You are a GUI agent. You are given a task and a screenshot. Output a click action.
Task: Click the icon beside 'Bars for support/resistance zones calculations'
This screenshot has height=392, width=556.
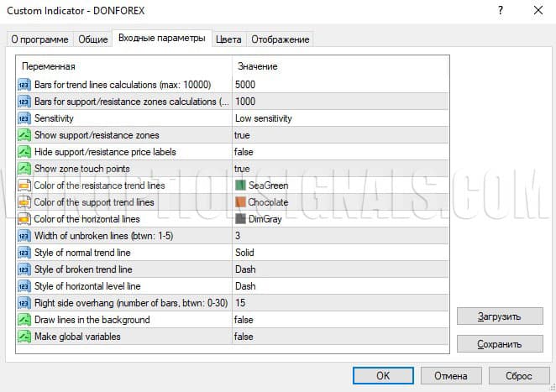[24, 102]
